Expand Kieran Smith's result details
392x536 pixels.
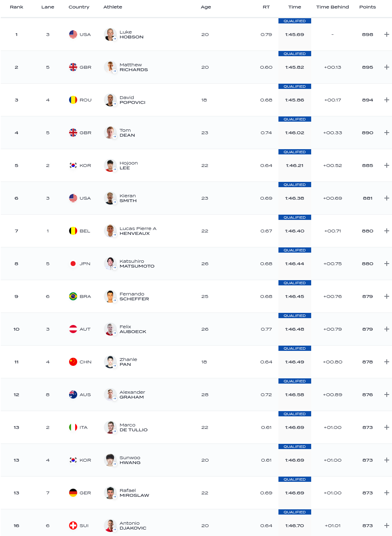click(386, 198)
